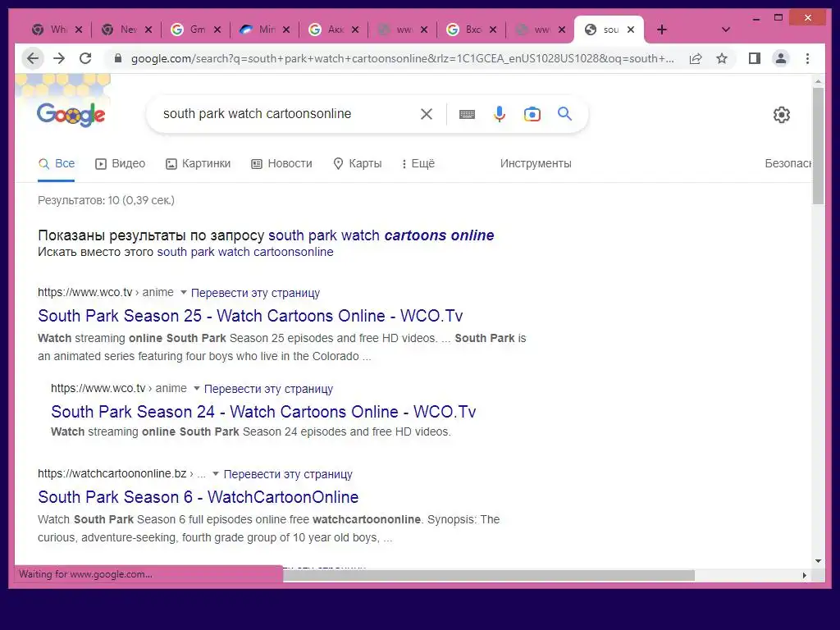Open the tab search dropdown
The width and height of the screenshot is (840, 630).
pos(726,30)
